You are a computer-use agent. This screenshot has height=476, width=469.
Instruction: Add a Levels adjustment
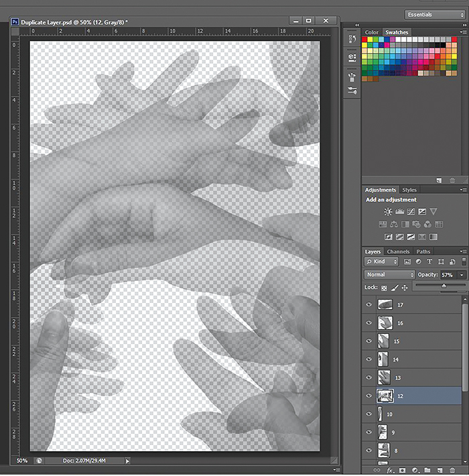[399, 212]
